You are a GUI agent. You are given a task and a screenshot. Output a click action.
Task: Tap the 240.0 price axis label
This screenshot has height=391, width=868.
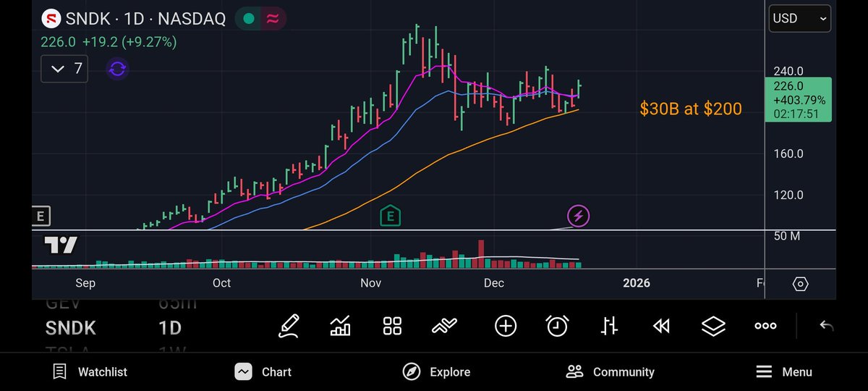coord(788,71)
